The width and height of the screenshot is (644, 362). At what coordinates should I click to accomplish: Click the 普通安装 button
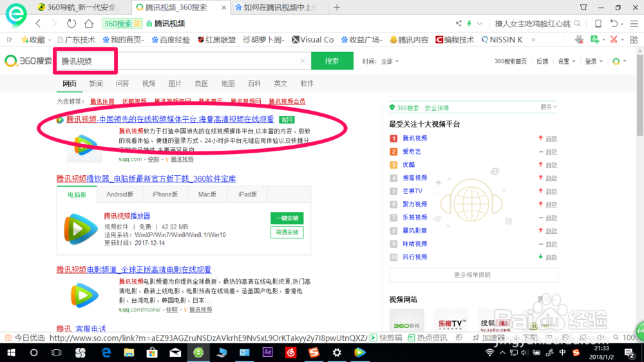tap(287, 232)
